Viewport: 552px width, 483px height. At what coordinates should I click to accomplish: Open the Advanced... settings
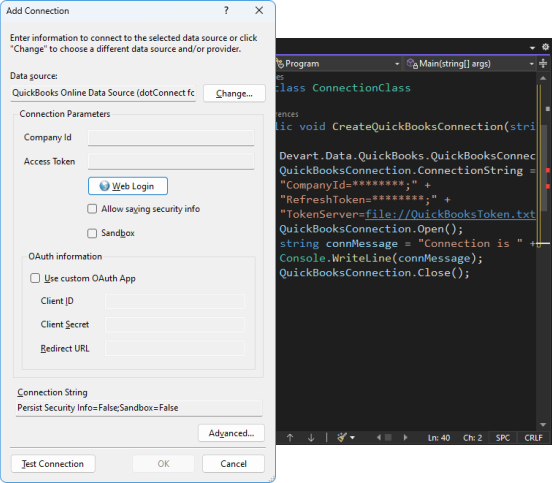pos(231,433)
